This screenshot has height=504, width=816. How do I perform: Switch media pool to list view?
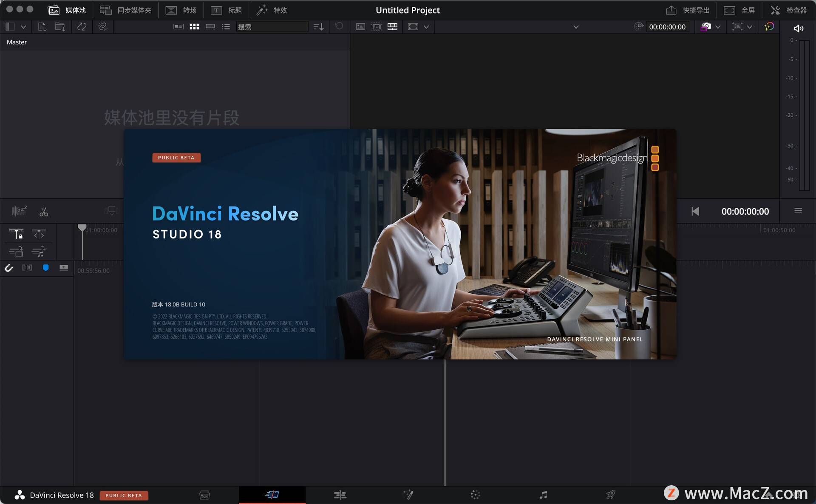click(226, 26)
